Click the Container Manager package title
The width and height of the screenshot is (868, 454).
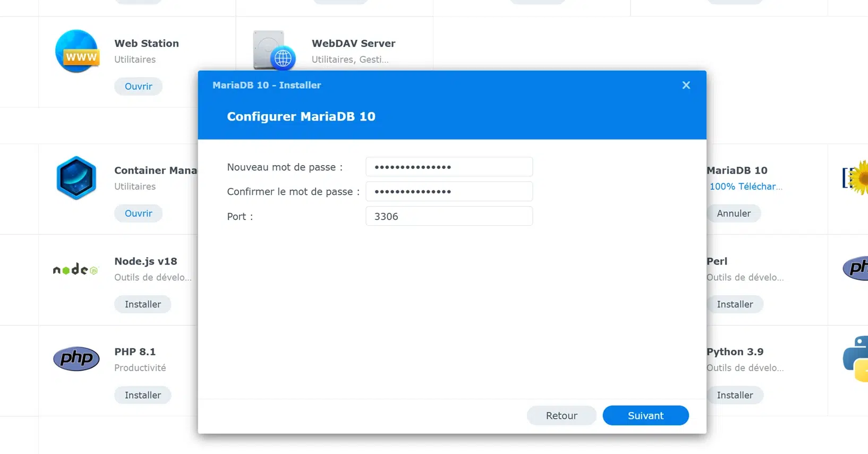[x=156, y=170]
